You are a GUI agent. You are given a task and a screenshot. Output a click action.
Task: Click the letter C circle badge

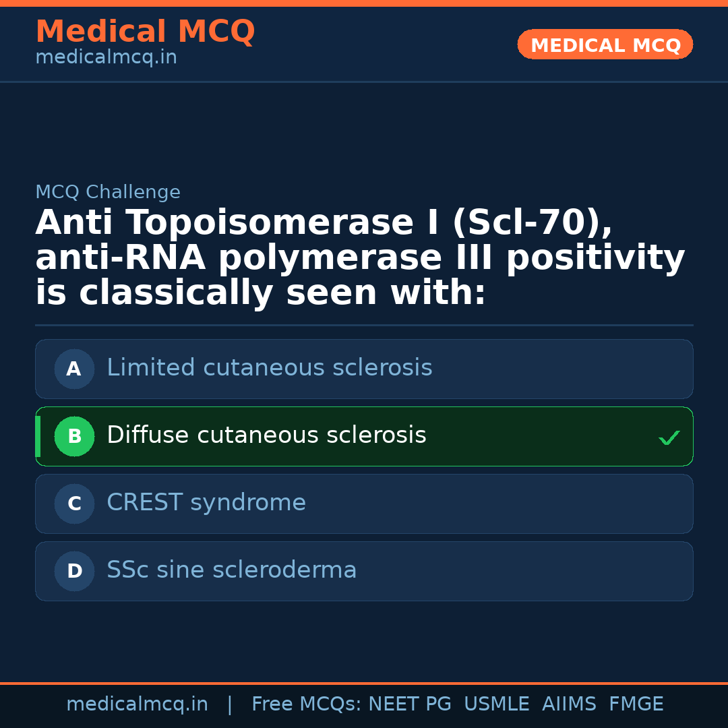[x=74, y=504]
